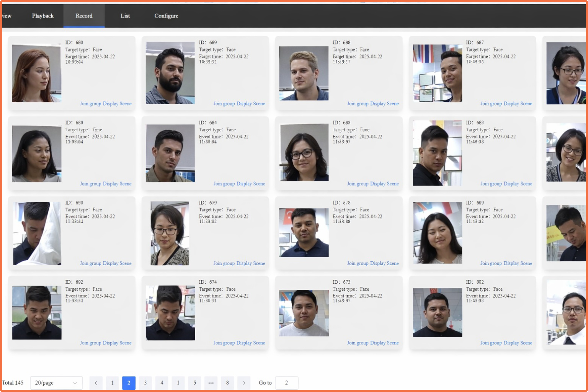The width and height of the screenshot is (588, 392).
Task: Open page 5 of records
Action: point(194,383)
